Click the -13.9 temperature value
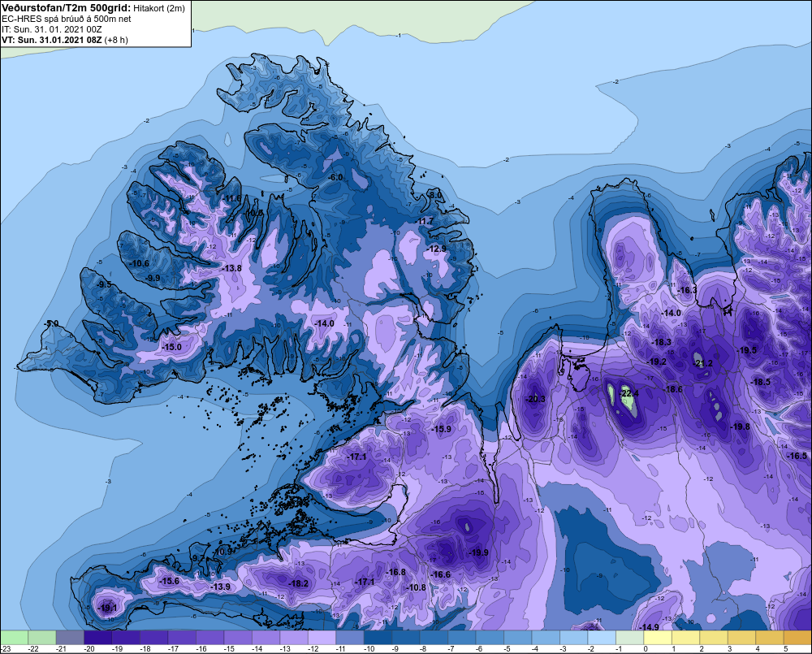812x654 pixels. [x=221, y=587]
